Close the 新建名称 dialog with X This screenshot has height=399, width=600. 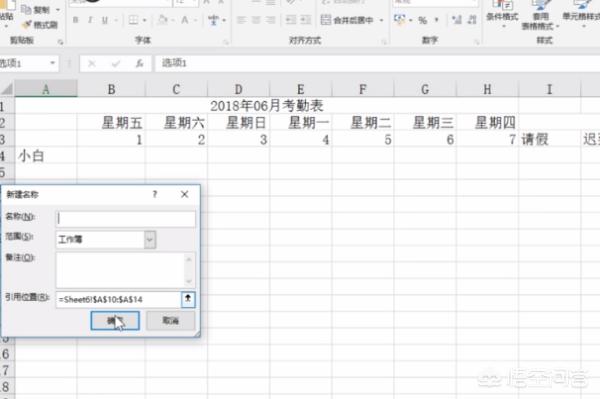click(184, 194)
